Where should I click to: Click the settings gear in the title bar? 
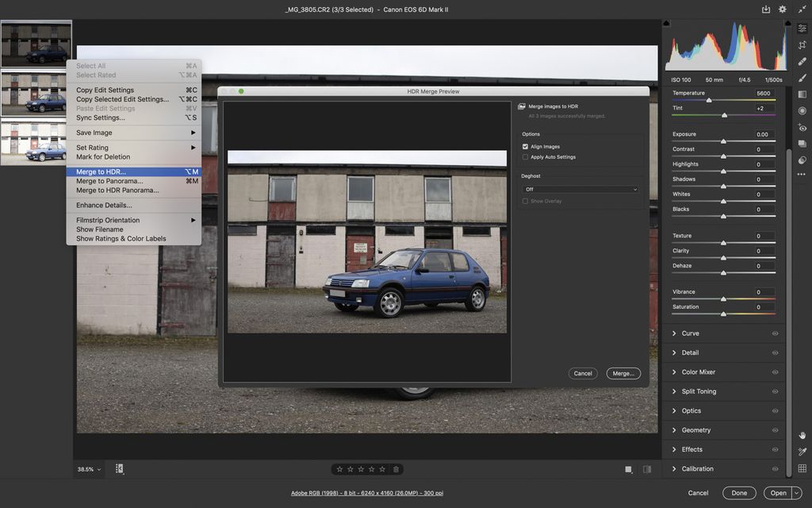[782, 9]
